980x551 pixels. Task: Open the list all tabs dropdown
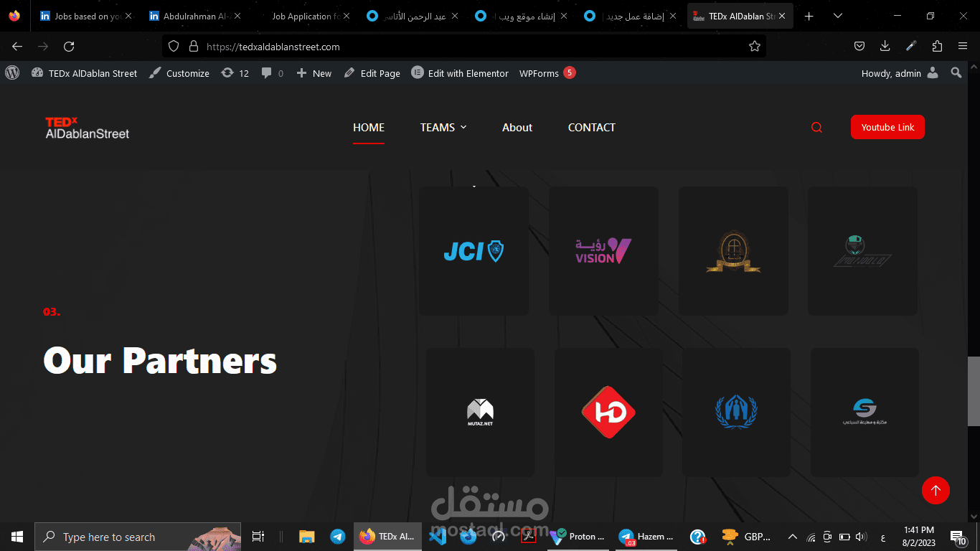pyautogui.click(x=837, y=17)
